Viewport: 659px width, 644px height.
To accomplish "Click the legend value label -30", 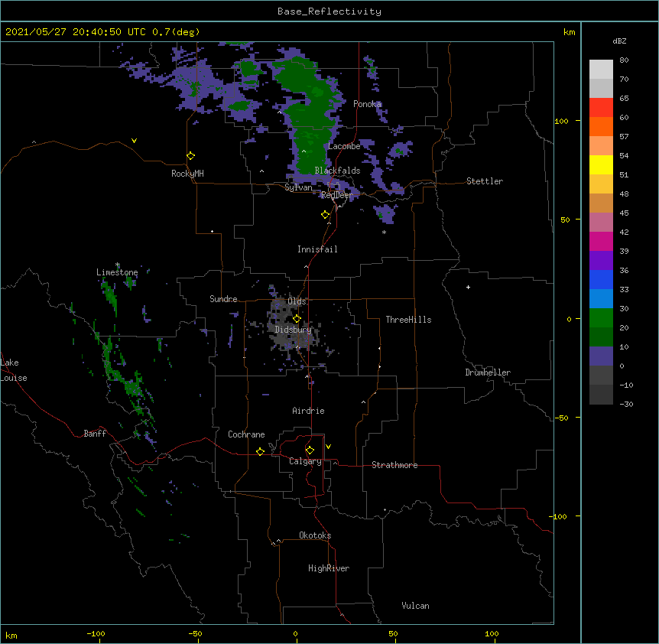I will tap(626, 404).
